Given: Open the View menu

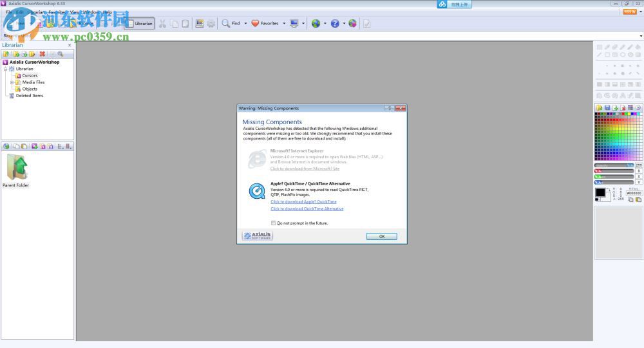Looking at the screenshot, I should 74,12.
